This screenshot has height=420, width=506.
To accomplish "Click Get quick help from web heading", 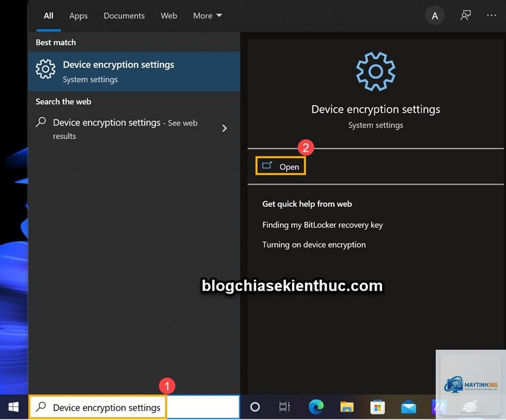I will click(307, 204).
